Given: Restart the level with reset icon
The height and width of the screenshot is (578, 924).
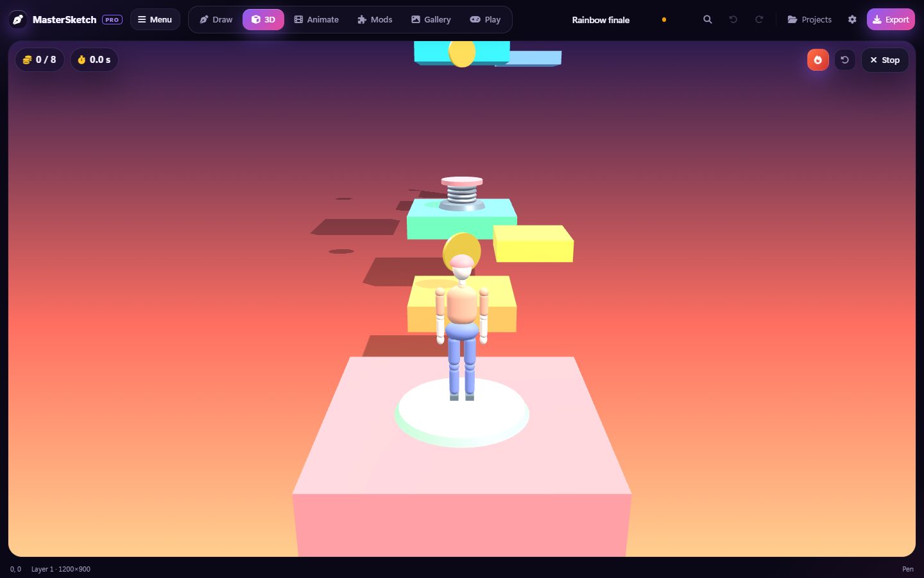Looking at the screenshot, I should [845, 60].
